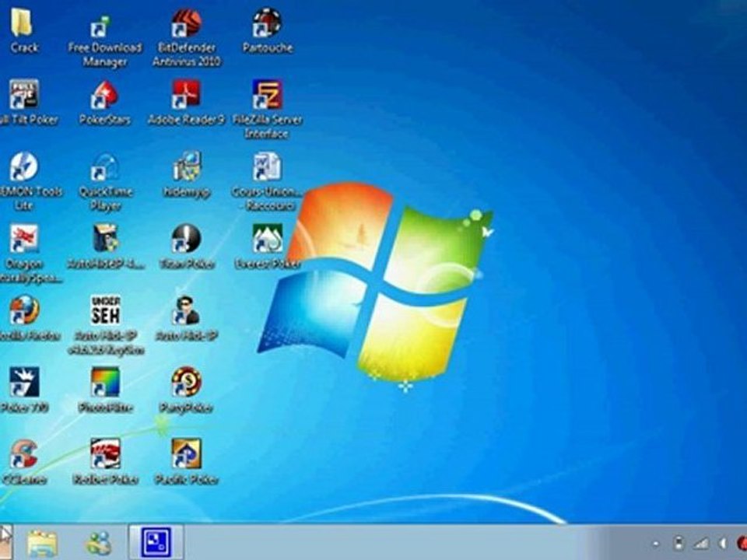Open the volume speaker tray icon
Screen dimensions: 747x560
click(723, 544)
